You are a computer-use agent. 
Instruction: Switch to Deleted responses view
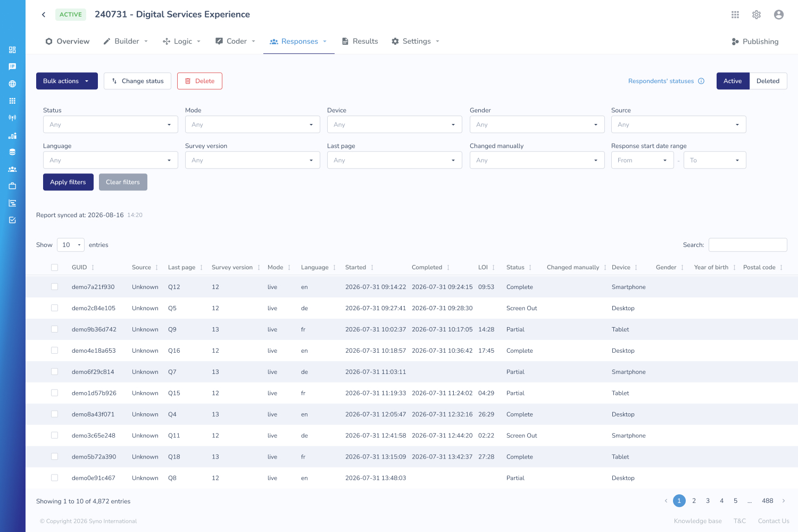pyautogui.click(x=768, y=81)
